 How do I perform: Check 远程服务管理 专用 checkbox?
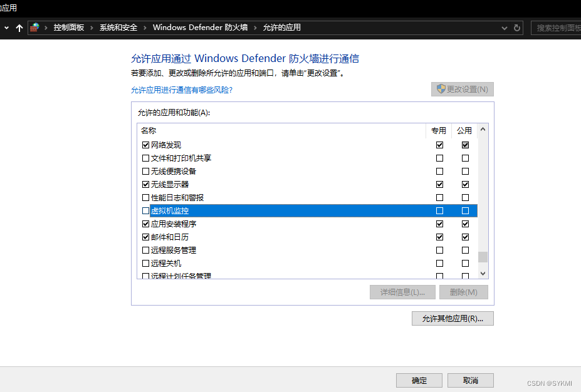click(439, 250)
